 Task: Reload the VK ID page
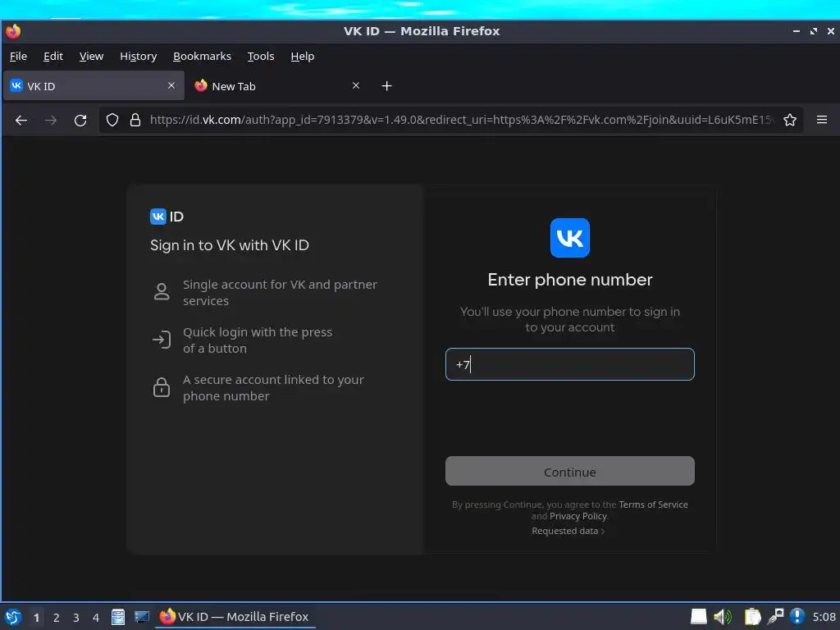tap(80, 120)
